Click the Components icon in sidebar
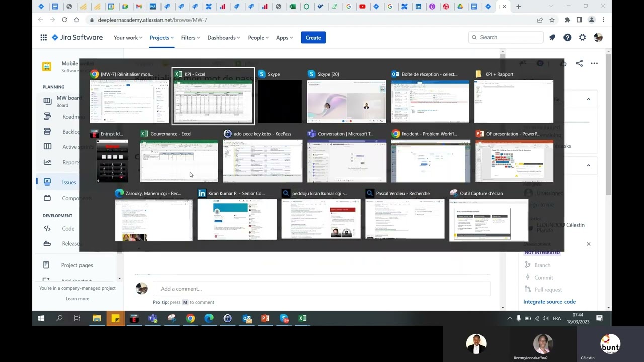Viewport: 644px width, 362px height. coord(47,198)
